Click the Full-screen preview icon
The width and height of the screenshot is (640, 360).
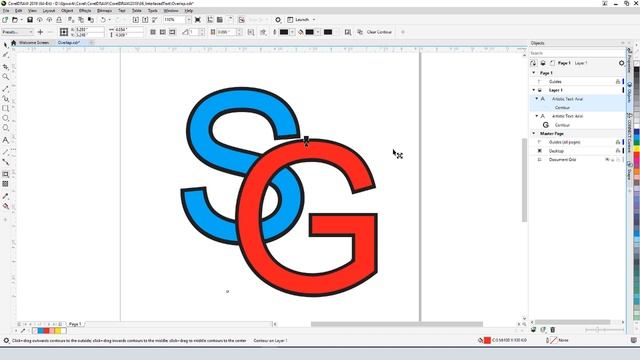[198, 20]
